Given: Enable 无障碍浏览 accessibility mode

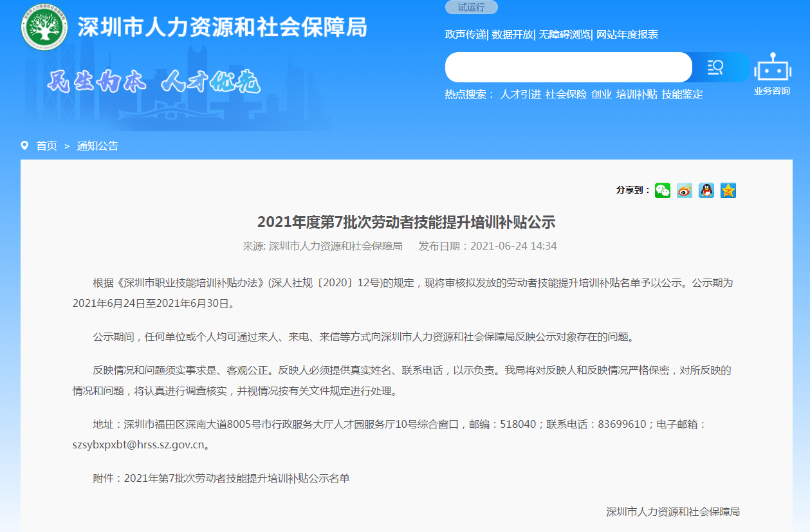Looking at the screenshot, I should tap(564, 35).
